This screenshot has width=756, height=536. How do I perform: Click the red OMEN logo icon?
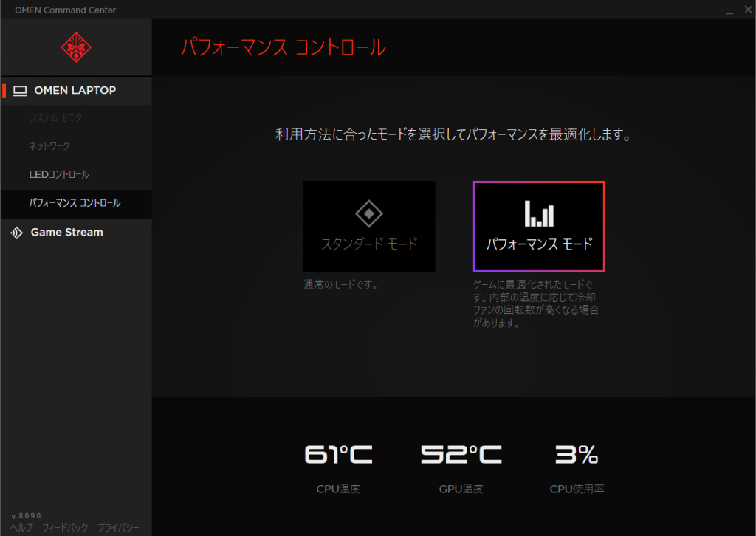click(x=76, y=47)
